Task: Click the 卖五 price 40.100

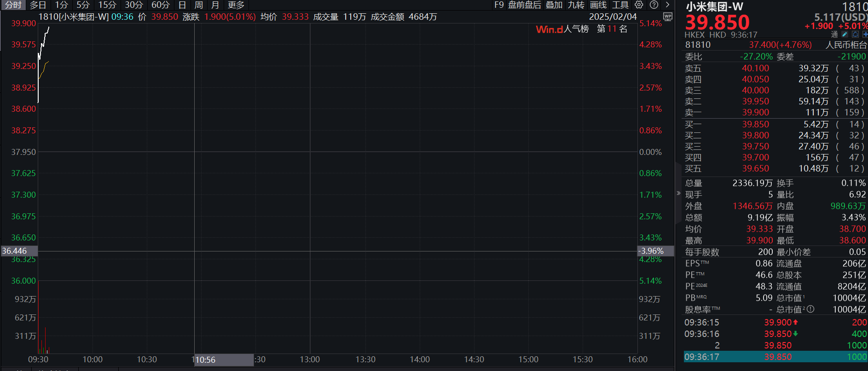Action: 755,68
